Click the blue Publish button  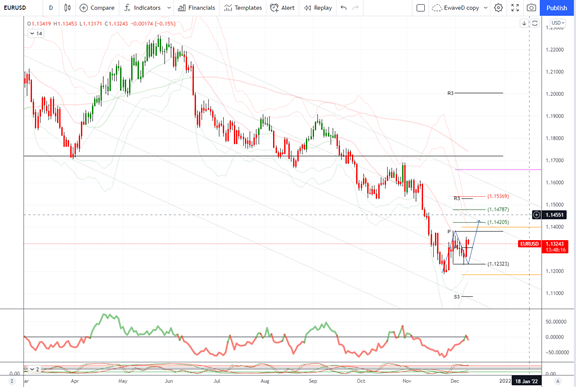(557, 8)
